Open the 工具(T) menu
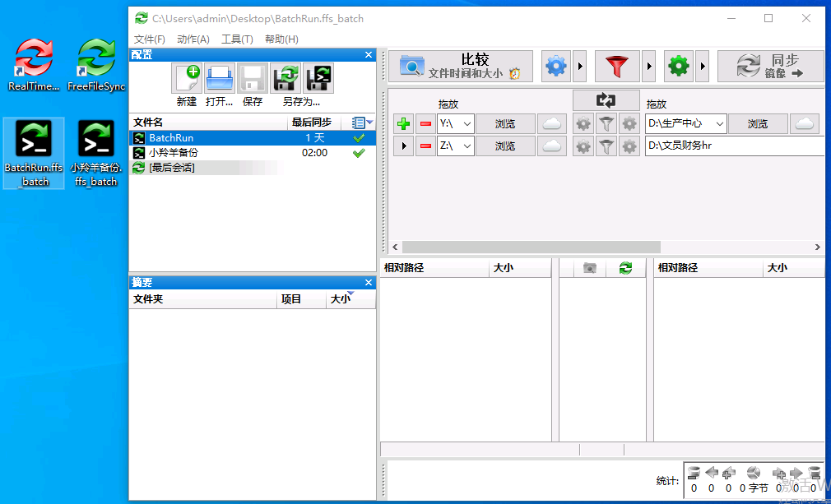The image size is (831, 504). click(237, 39)
